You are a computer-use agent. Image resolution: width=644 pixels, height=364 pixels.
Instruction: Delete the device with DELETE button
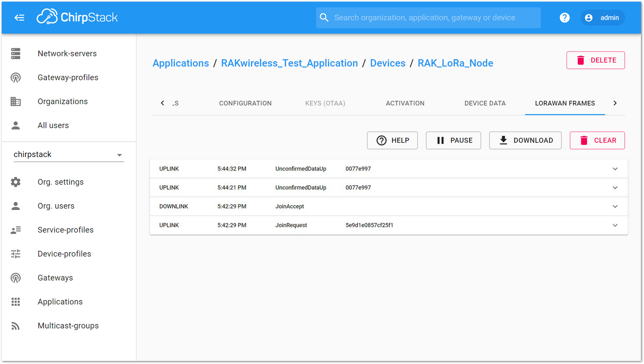point(595,60)
